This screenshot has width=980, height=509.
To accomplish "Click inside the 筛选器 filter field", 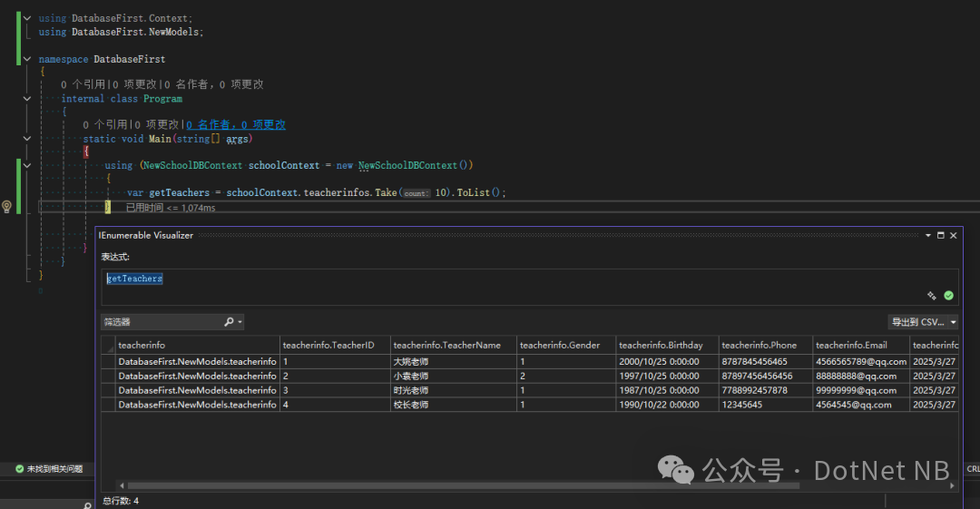I will click(162, 322).
